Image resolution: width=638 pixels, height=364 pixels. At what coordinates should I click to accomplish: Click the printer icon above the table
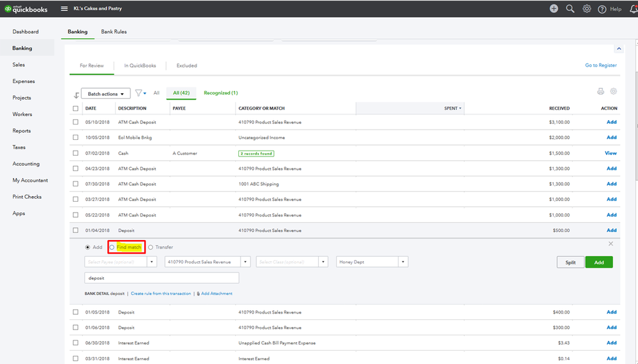[600, 92]
